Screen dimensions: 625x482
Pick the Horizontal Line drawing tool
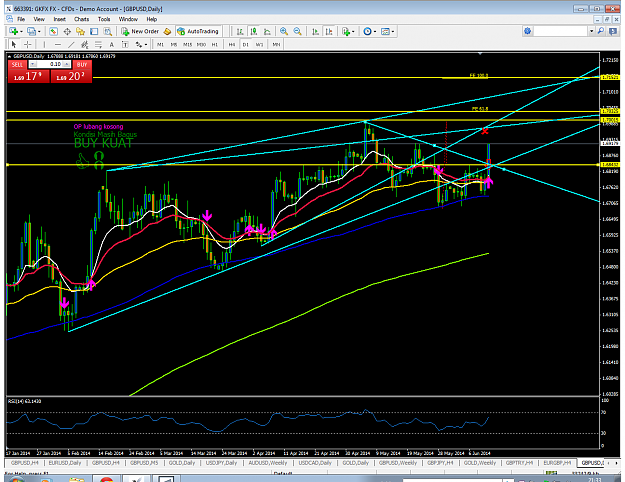[x=57, y=44]
